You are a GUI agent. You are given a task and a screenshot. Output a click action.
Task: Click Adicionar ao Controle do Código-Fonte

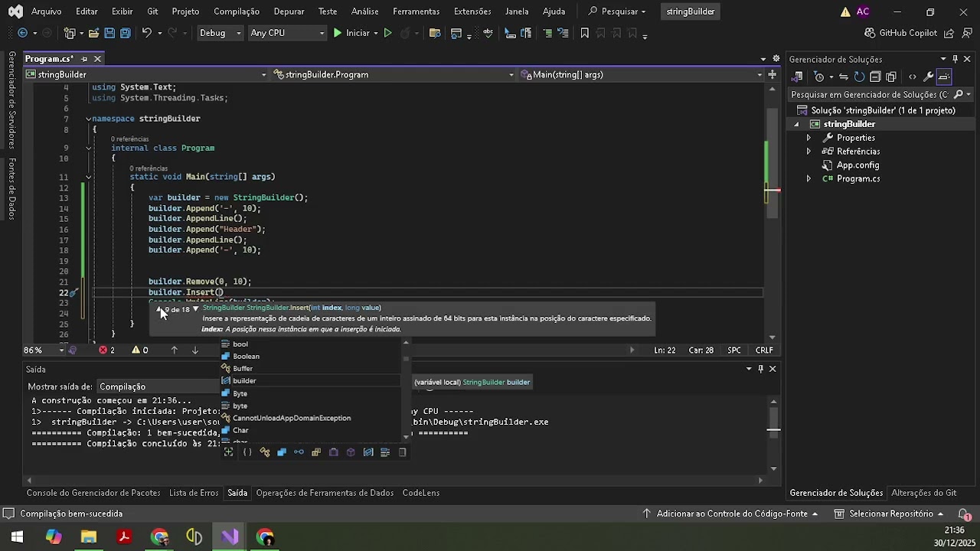[x=731, y=514]
